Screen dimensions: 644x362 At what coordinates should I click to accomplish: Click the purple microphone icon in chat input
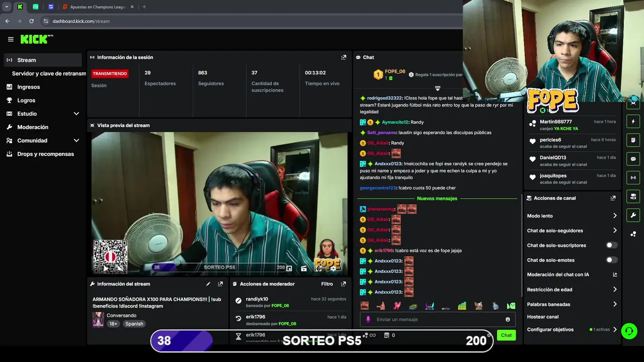pos(368,319)
